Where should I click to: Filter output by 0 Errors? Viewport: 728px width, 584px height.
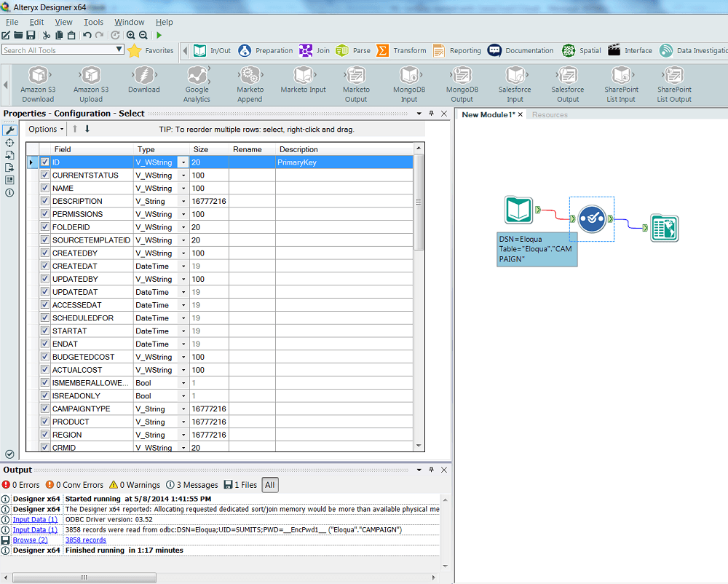click(21, 485)
